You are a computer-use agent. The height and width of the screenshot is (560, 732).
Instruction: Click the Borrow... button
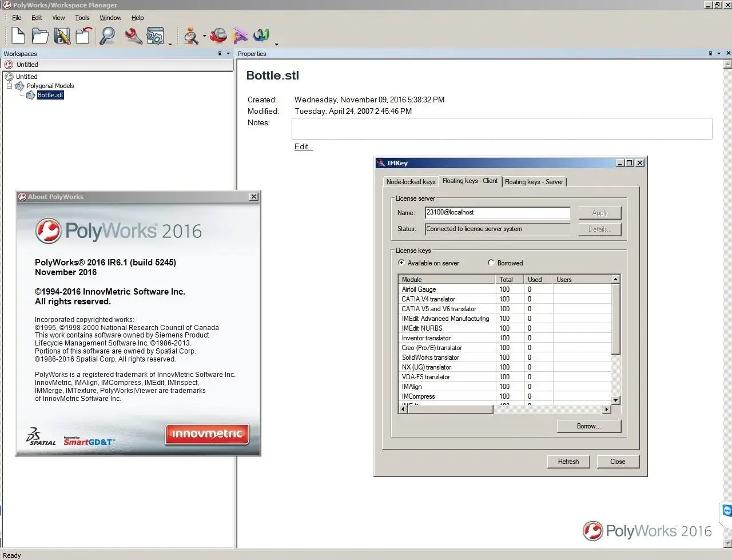588,426
